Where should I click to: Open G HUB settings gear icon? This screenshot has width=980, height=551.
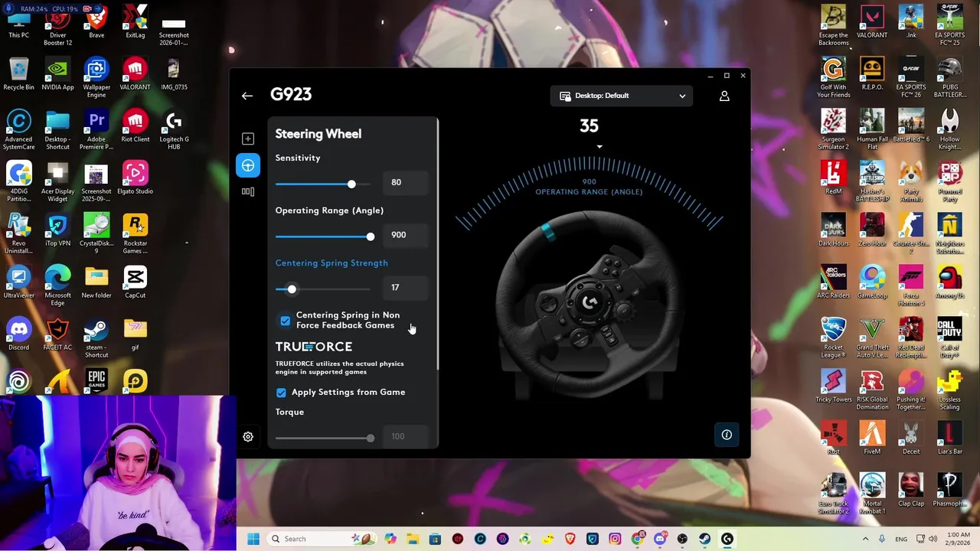pyautogui.click(x=248, y=436)
